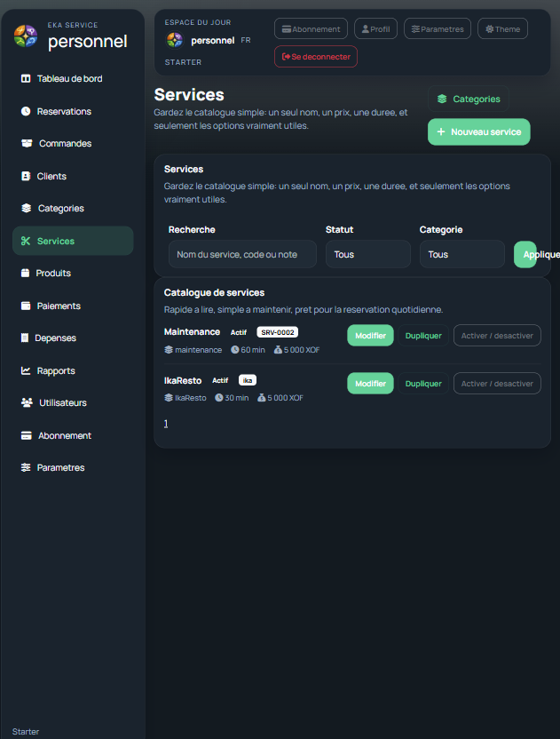Click the Utilisateurs people icon
This screenshot has height=739, width=560.
tap(27, 403)
